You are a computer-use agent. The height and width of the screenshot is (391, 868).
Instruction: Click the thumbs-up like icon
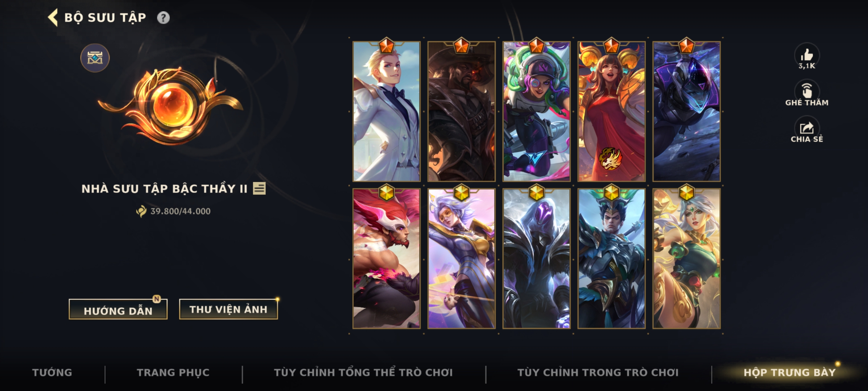(807, 55)
